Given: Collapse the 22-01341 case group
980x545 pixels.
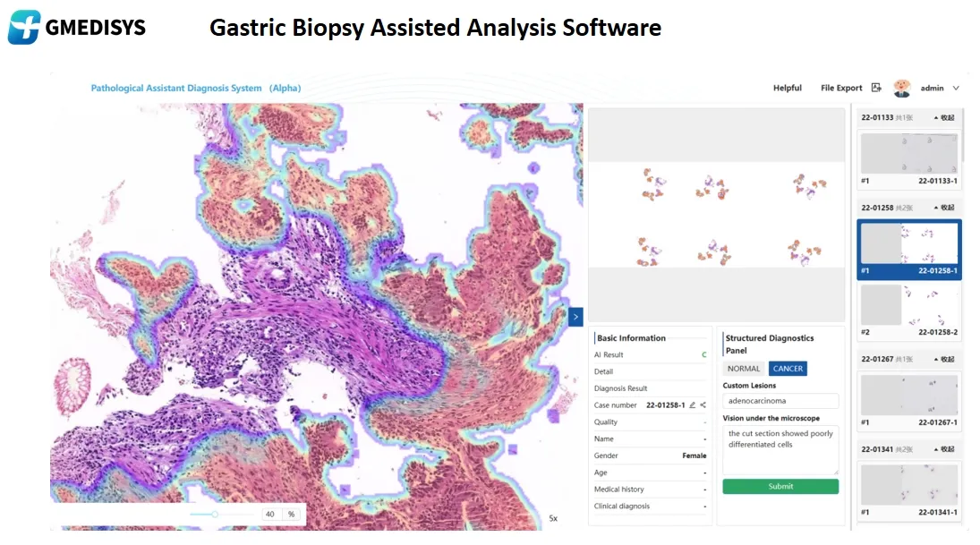Looking at the screenshot, I should [943, 448].
